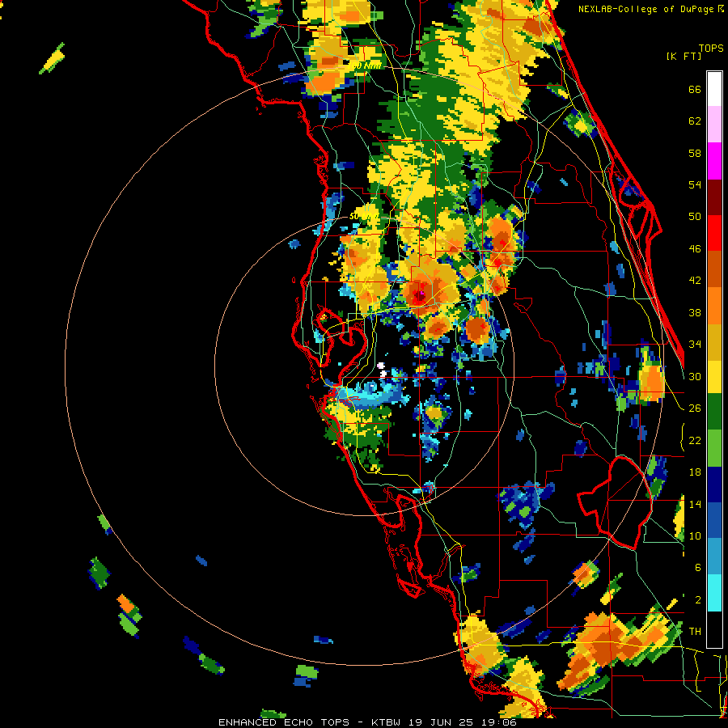Select the light pink legend band
This screenshot has height=728, width=728.
click(714, 125)
